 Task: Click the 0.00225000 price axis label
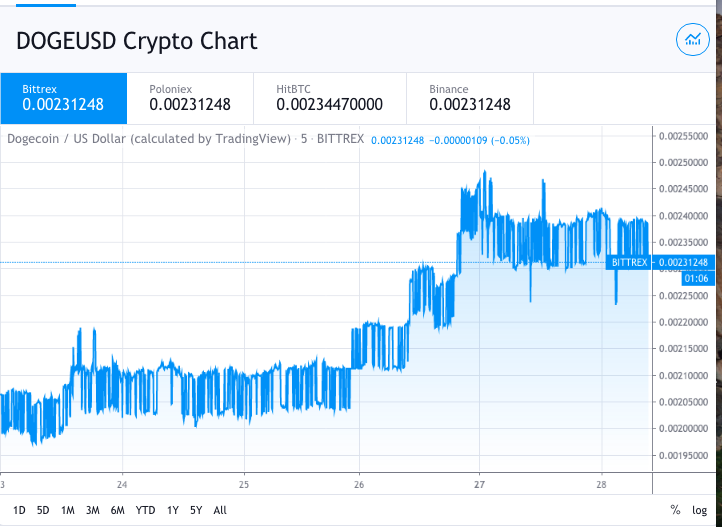(x=683, y=295)
